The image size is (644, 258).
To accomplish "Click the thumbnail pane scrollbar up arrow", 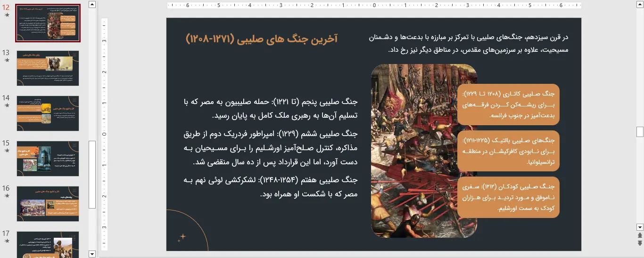I will coord(92,5).
